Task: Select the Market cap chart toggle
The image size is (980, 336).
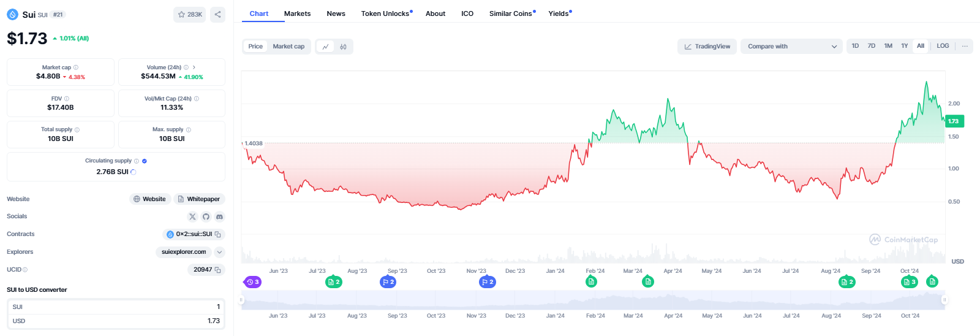Action: coord(288,47)
